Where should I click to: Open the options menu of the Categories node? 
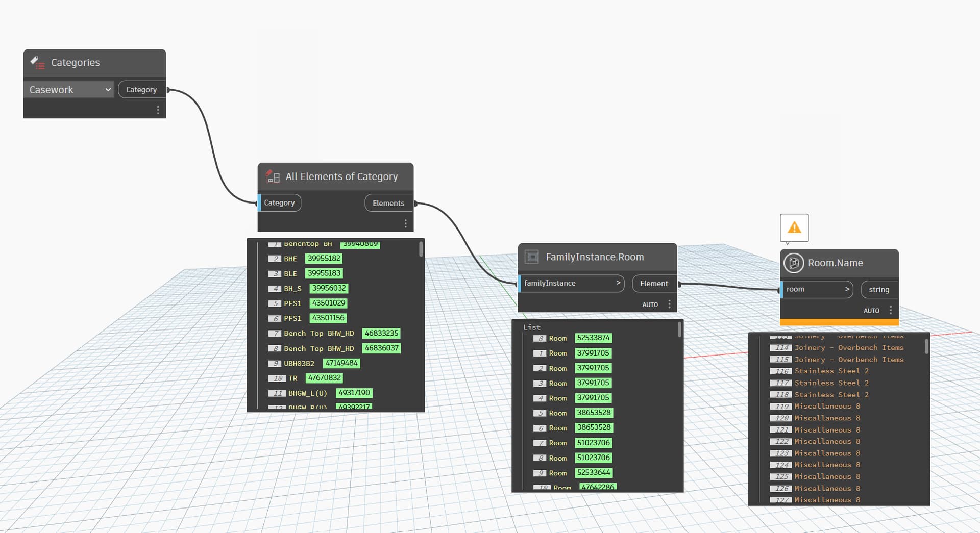click(158, 110)
